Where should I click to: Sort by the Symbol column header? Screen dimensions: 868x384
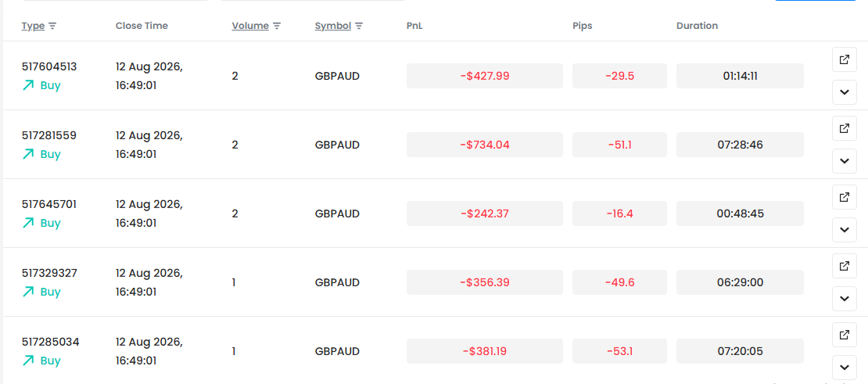pos(332,26)
